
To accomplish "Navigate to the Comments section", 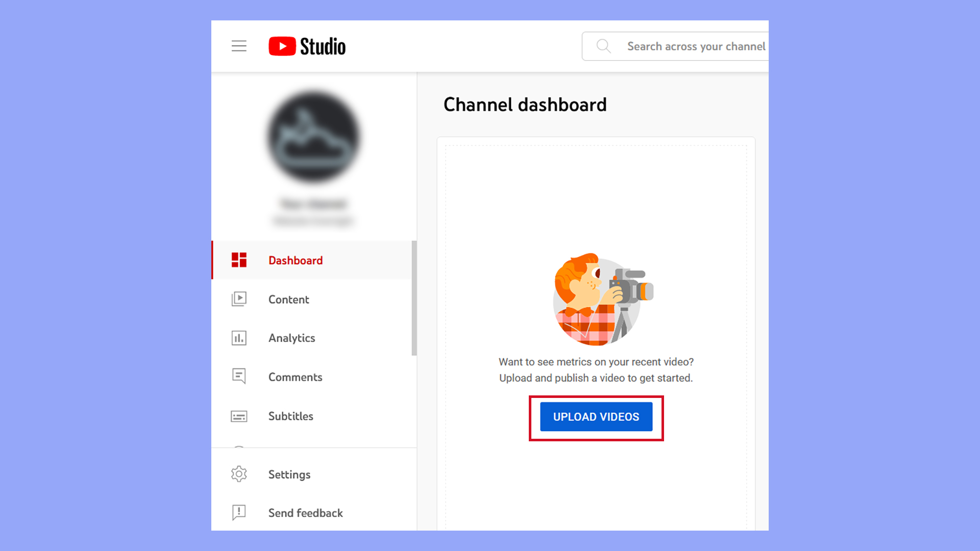I will point(295,377).
